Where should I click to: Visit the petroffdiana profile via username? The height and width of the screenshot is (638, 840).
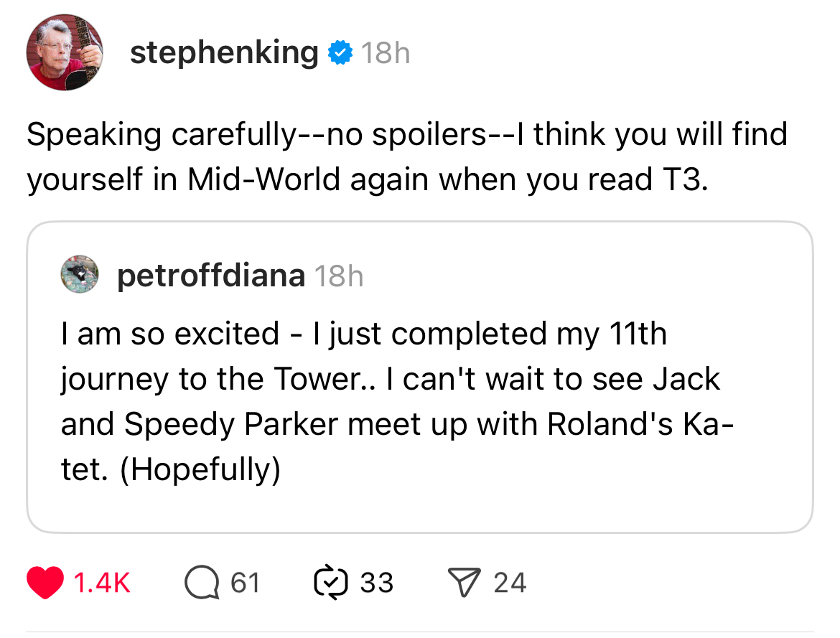coord(210,276)
